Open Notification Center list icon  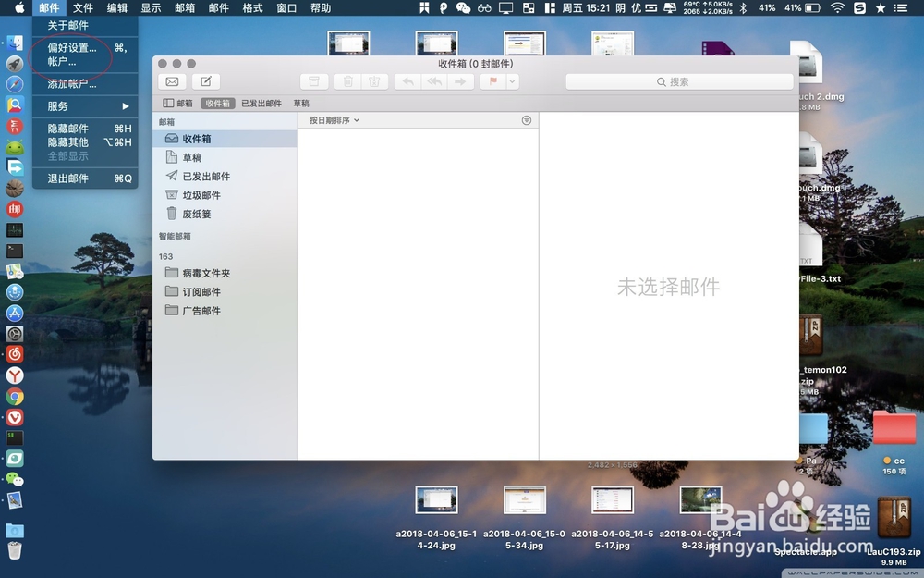(900, 7)
